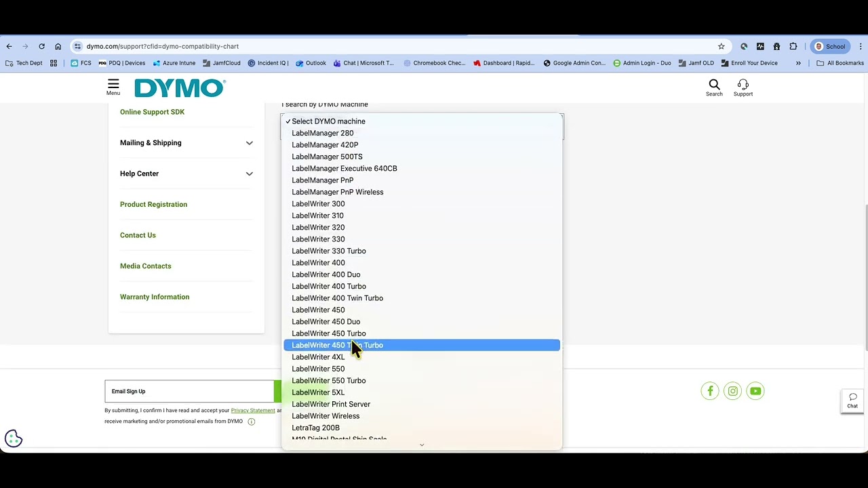Pick LabelWriter Wireless from the list
This screenshot has width=868, height=488.
(422, 416)
